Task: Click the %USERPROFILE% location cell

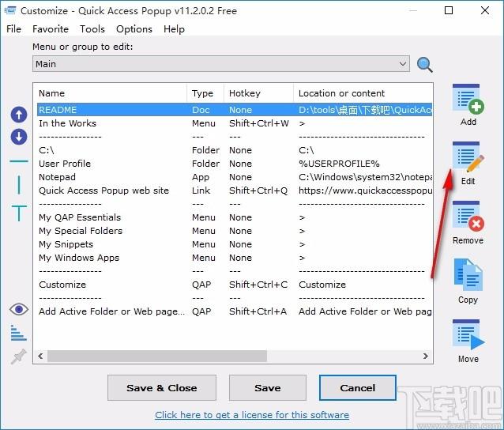Action: click(x=339, y=164)
